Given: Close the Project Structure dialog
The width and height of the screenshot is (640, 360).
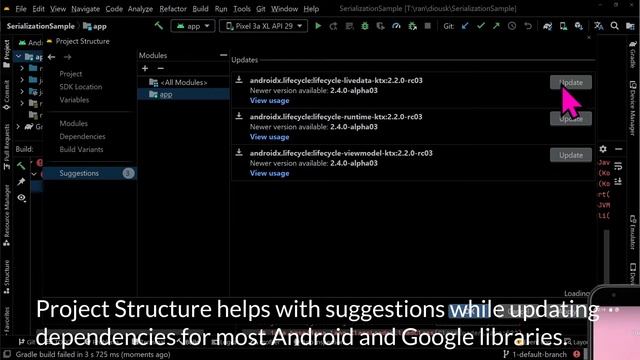Looking at the screenshot, I should coord(589,38).
